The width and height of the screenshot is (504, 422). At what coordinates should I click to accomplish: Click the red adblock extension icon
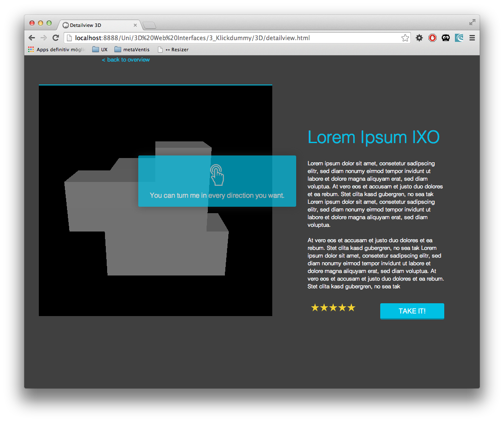[432, 38]
